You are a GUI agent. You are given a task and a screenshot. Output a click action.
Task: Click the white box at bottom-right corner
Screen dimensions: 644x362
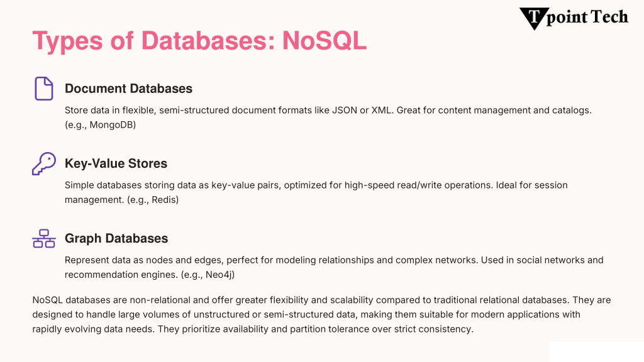pyautogui.click(x=596, y=352)
